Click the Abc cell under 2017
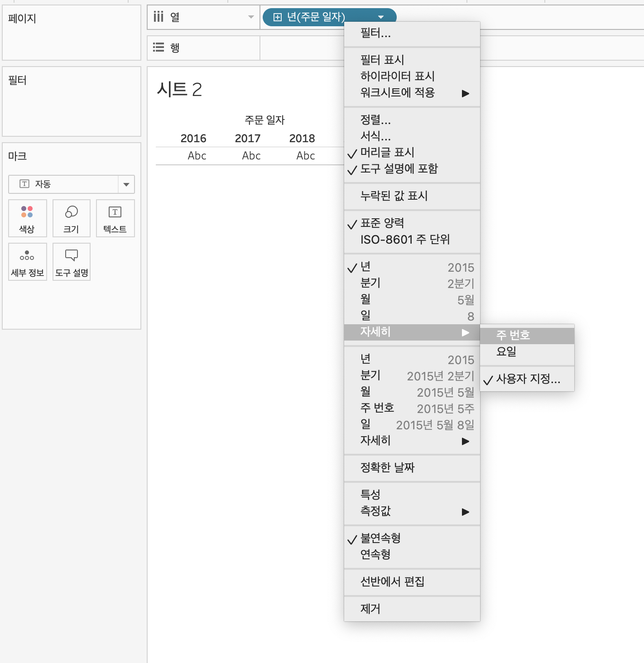This screenshot has height=663, width=644. [x=251, y=156]
